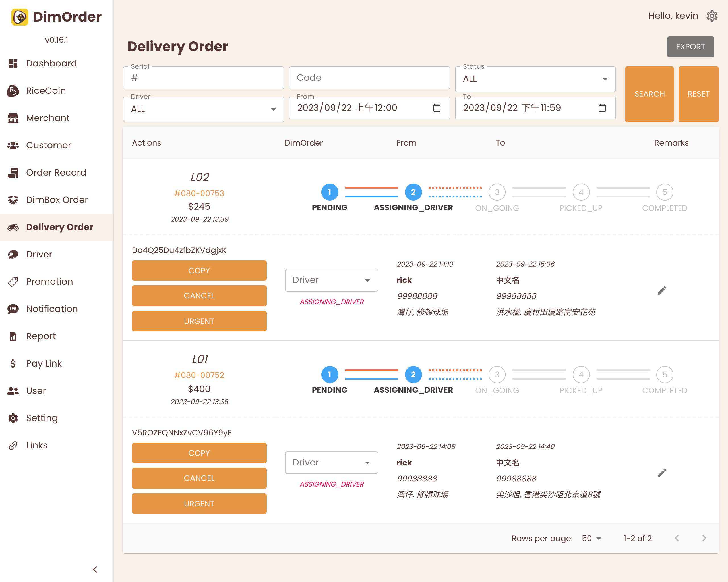
Task: Navigate to the RiceCoin menu item
Action: click(x=46, y=90)
